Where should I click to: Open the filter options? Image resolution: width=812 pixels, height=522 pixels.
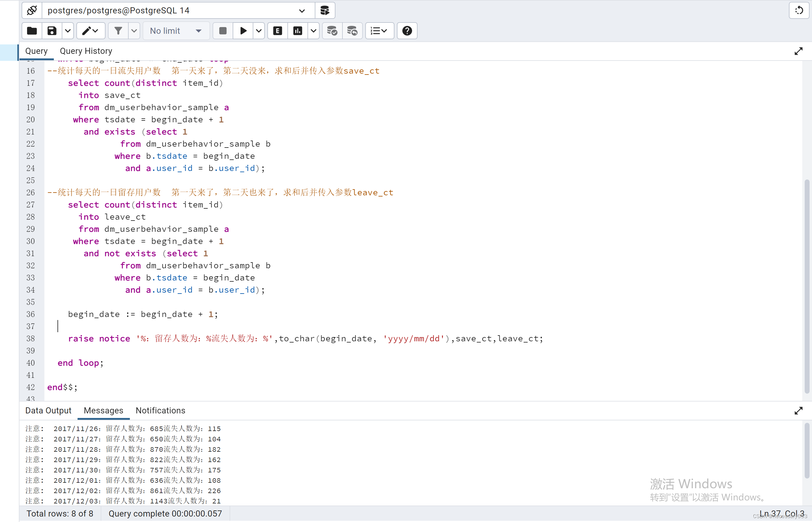pyautogui.click(x=118, y=30)
